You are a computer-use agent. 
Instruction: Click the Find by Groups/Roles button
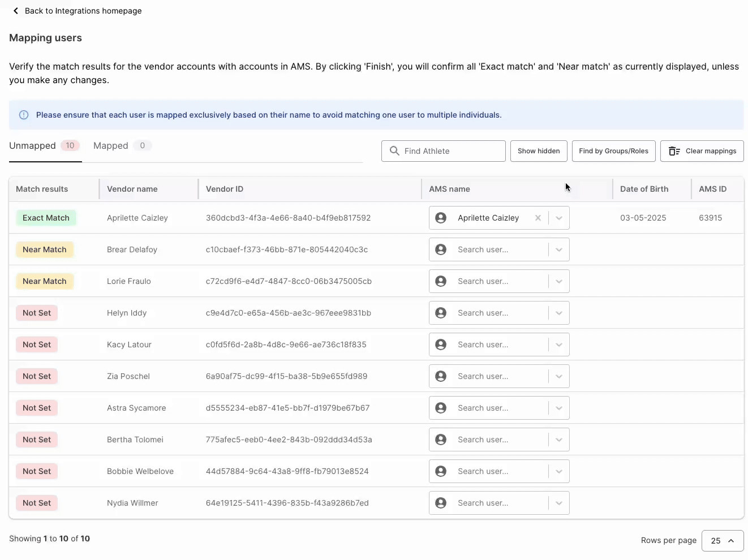(x=613, y=150)
